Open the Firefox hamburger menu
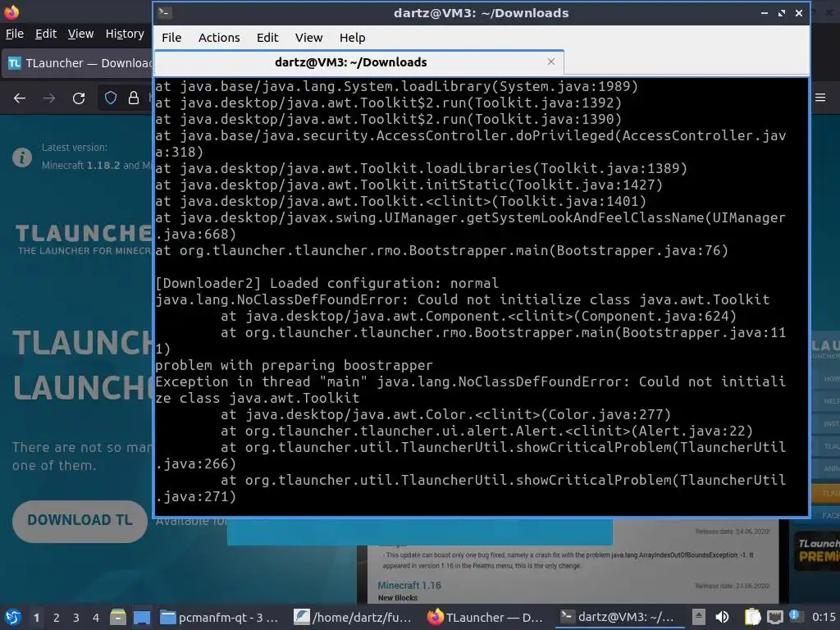The height and width of the screenshot is (630, 840). coord(820,98)
